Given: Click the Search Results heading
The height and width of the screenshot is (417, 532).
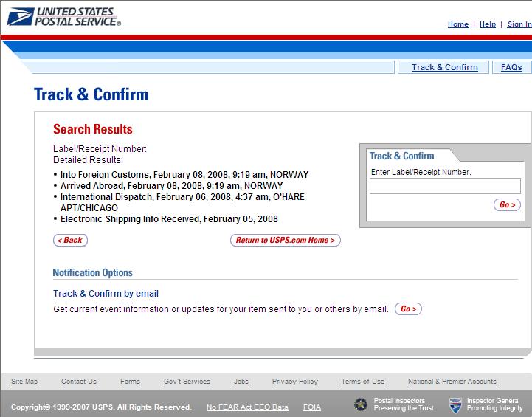Looking at the screenshot, I should pos(93,129).
